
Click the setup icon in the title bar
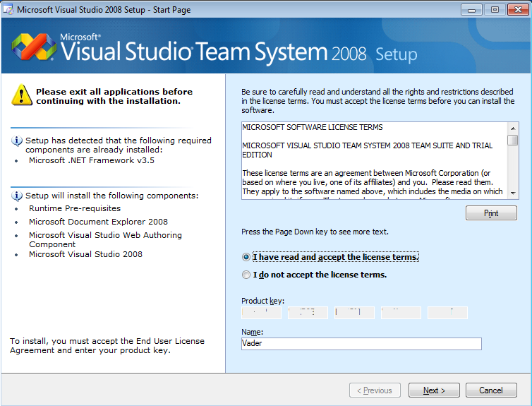(8, 9)
